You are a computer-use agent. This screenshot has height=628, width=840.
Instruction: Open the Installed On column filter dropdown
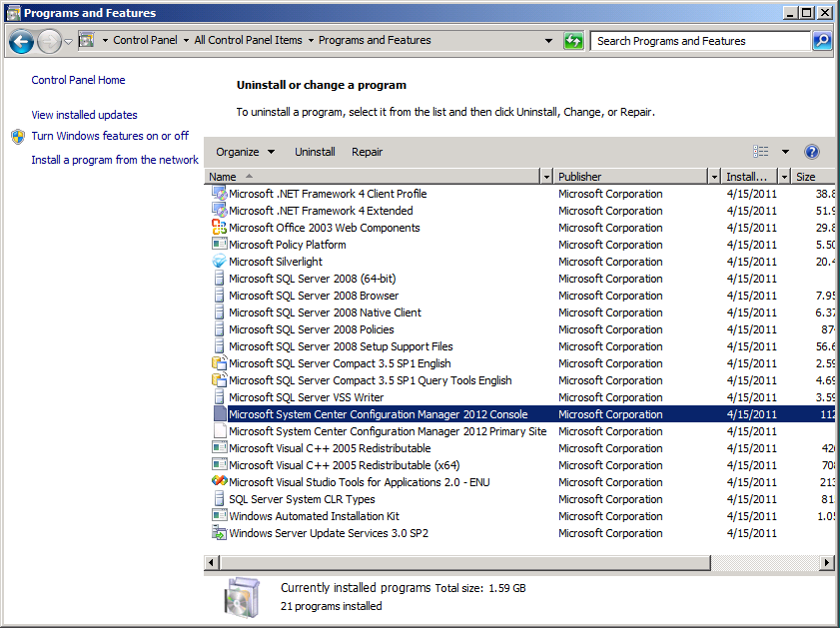click(784, 177)
